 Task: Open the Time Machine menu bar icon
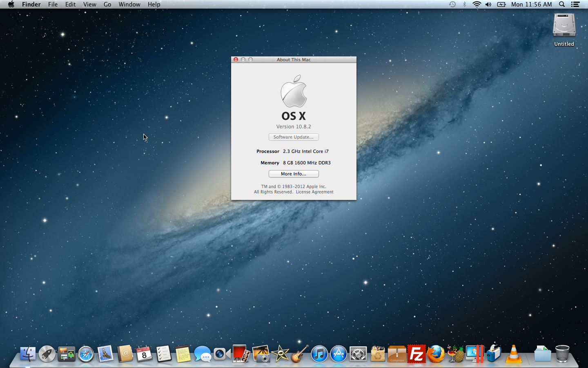452,4
